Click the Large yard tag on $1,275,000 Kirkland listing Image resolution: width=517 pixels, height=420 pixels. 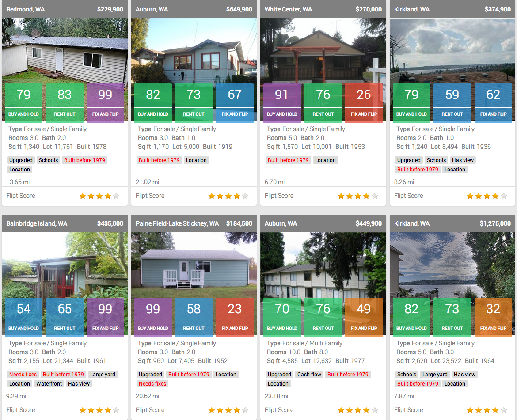coord(435,375)
